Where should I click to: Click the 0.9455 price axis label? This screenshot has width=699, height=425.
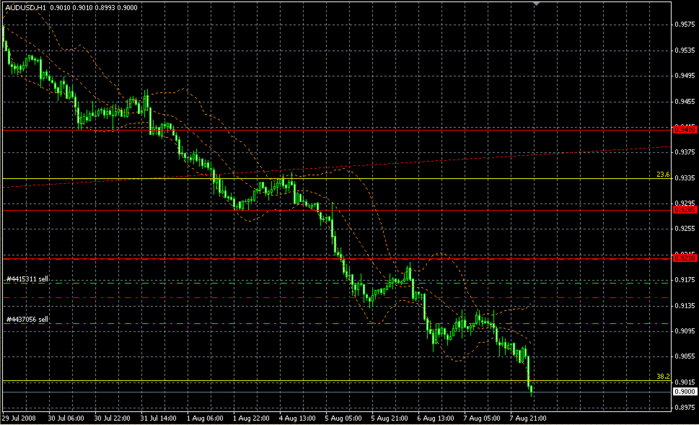[x=685, y=102]
